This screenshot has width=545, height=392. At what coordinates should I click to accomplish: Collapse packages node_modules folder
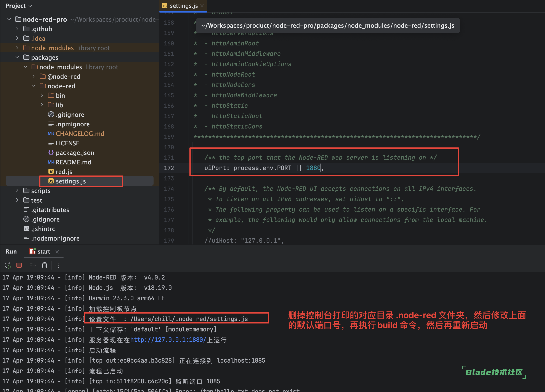(x=26, y=67)
